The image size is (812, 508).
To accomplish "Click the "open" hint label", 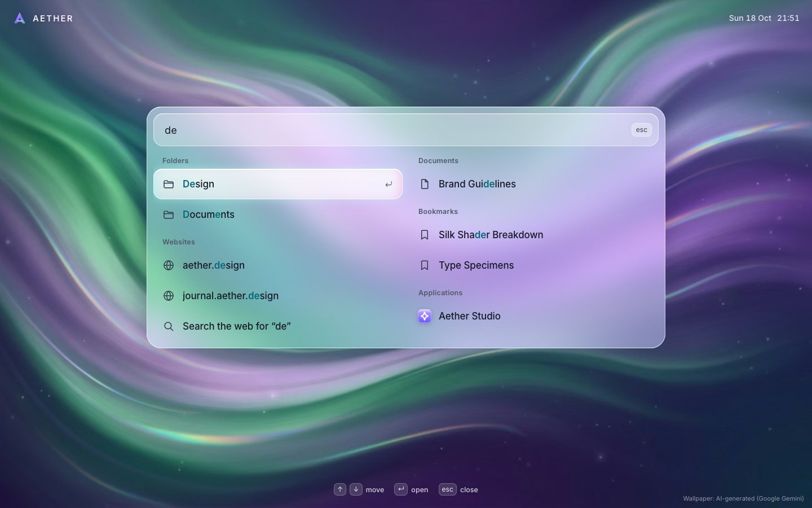I will [x=420, y=490].
